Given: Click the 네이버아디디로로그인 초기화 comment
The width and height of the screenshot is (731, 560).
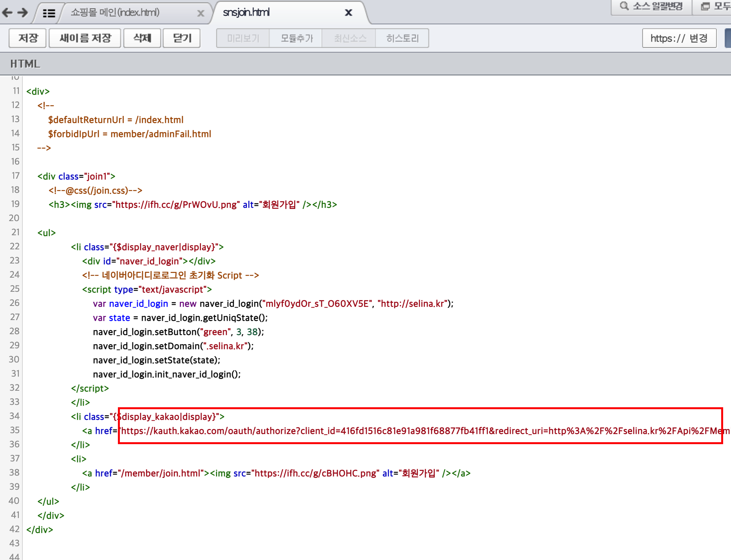Looking at the screenshot, I should pos(171,275).
